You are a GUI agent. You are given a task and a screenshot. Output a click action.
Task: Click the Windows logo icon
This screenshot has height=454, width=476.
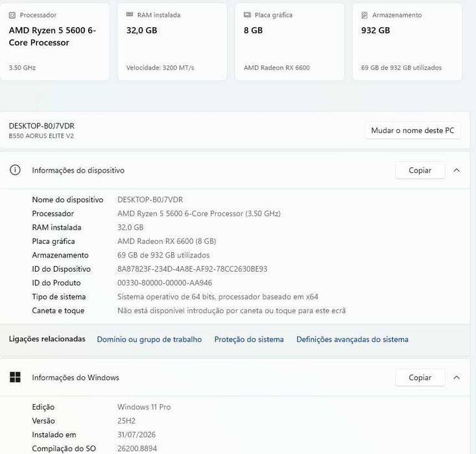pos(15,377)
